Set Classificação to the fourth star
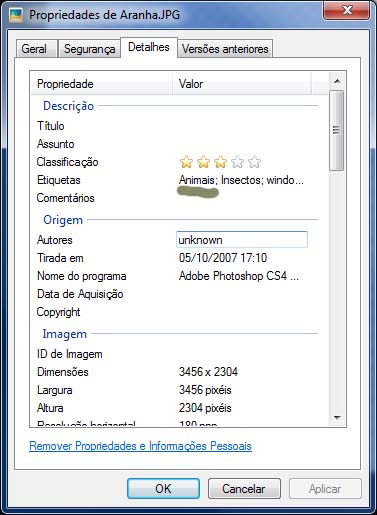Viewport: 377px width, 515px height. pos(237,162)
